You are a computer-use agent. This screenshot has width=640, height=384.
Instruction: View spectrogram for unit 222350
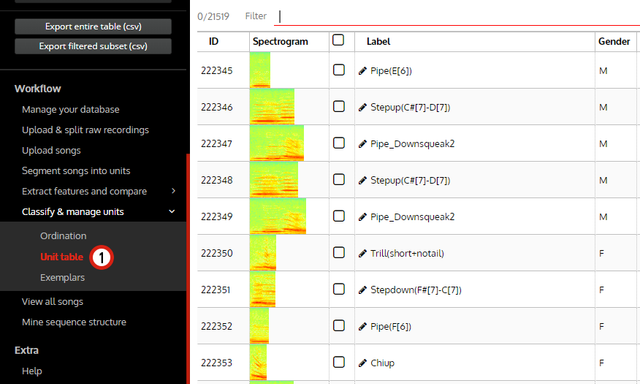263,253
